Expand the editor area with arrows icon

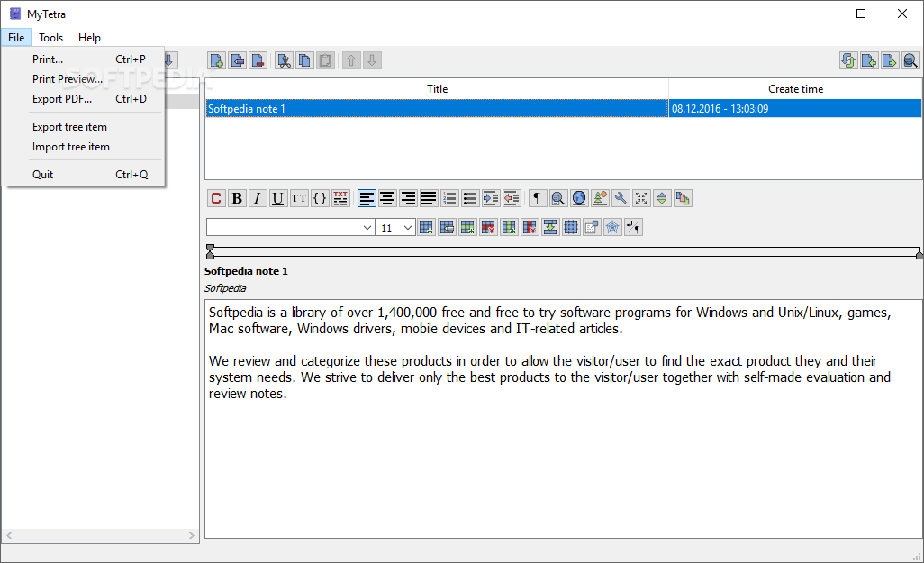[x=641, y=198]
